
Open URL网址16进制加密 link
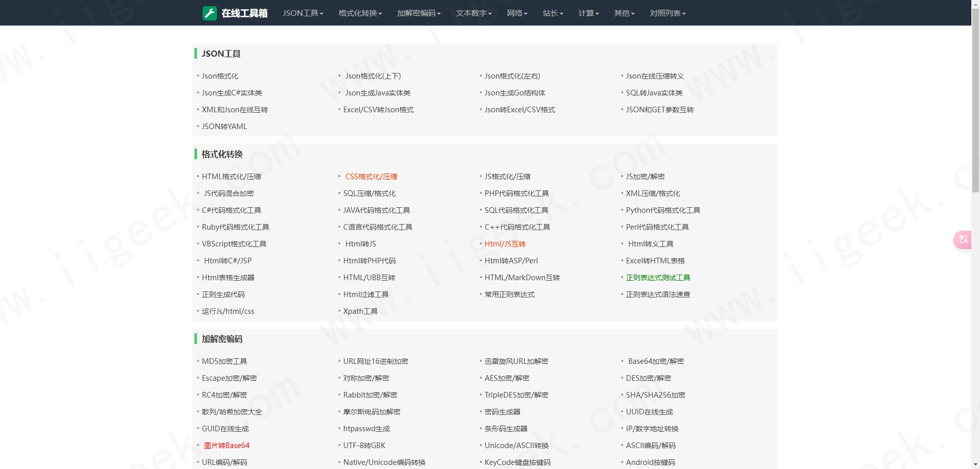point(376,361)
